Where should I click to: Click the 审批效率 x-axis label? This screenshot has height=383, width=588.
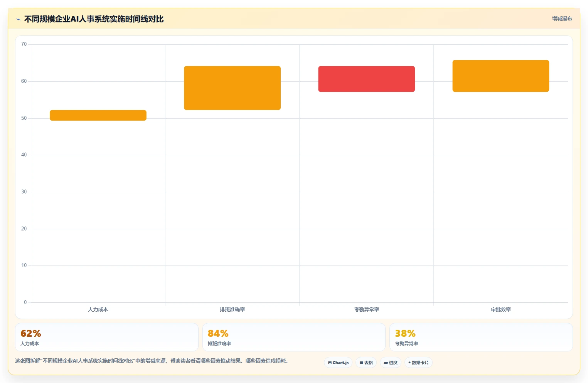(500, 309)
